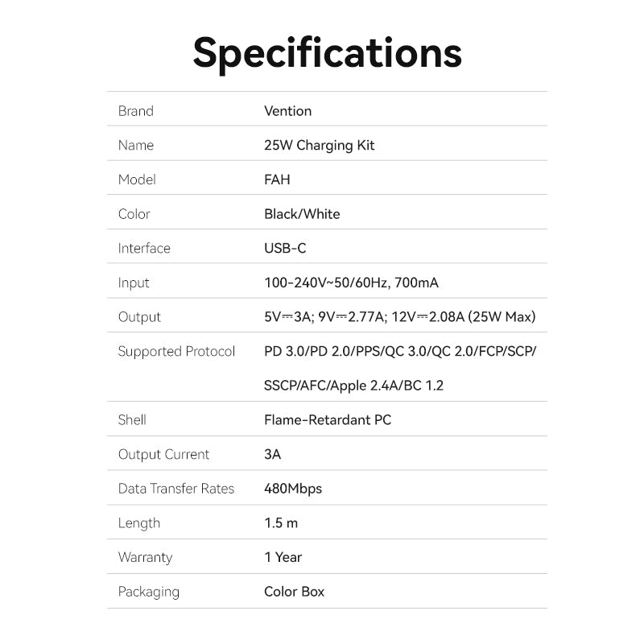Click the PD 3.0/PD 2.0 protocol line
The height and width of the screenshot is (644, 644).
[399, 352]
